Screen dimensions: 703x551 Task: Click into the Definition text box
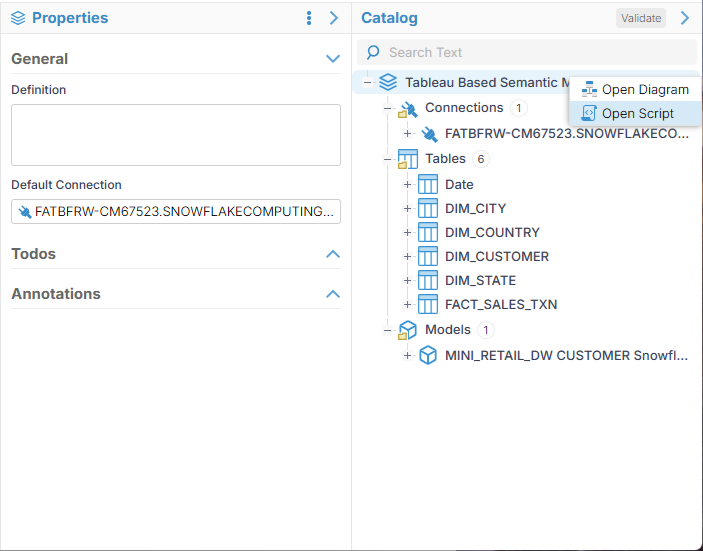point(176,135)
